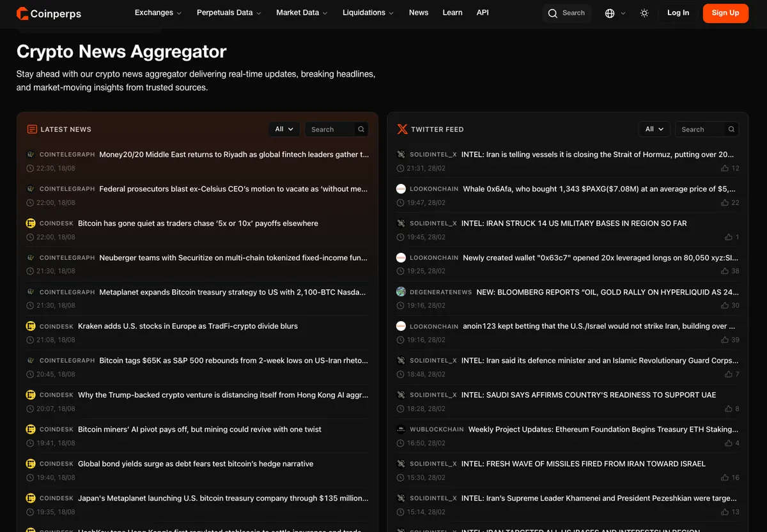Open Metaplanet expands Bitcoin treasury article

coord(233,292)
